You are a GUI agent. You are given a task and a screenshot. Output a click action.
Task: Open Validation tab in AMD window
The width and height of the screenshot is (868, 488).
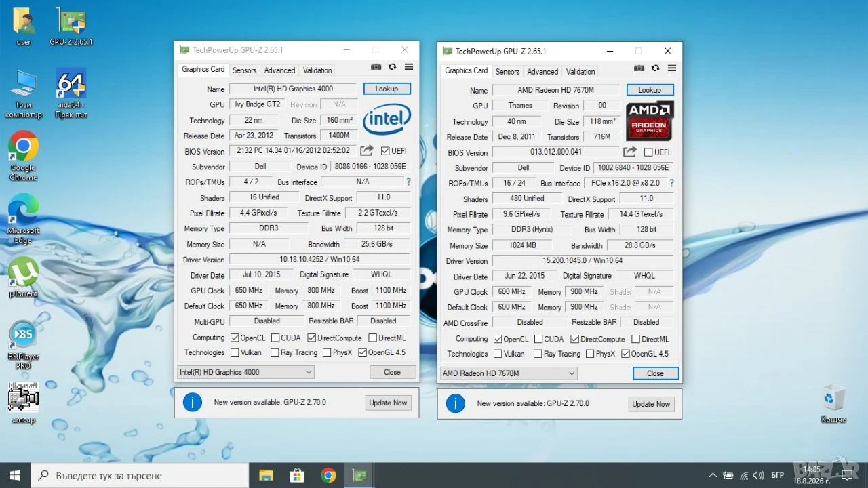[580, 72]
